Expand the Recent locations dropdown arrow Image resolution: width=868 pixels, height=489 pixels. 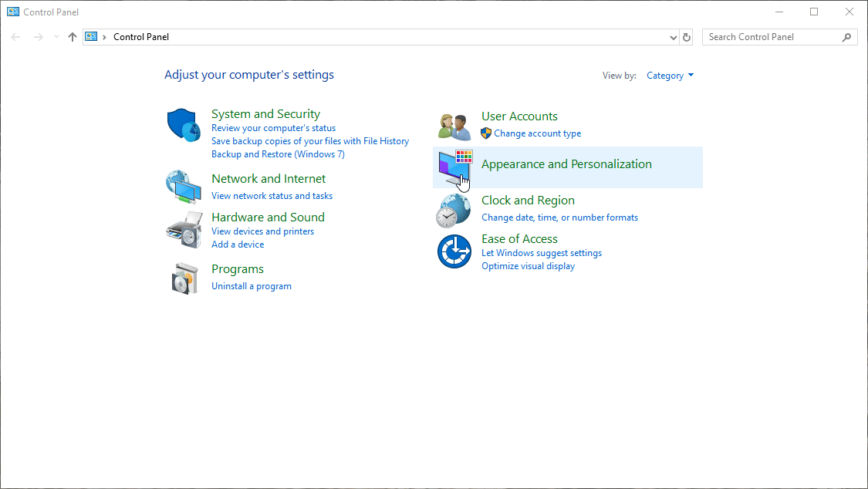pyautogui.click(x=56, y=37)
